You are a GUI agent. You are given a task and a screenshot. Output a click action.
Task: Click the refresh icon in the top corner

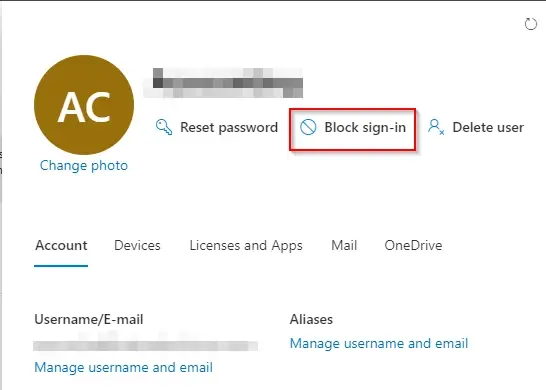[530, 24]
